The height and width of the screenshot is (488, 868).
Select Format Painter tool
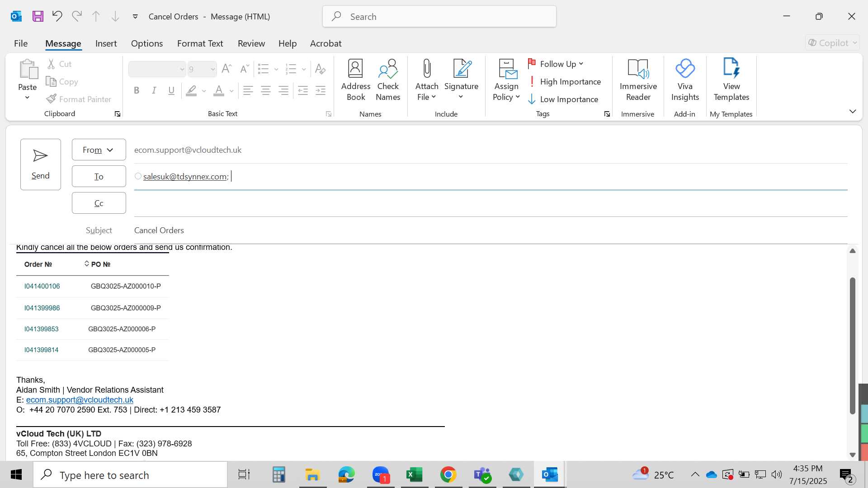pyautogui.click(x=79, y=99)
